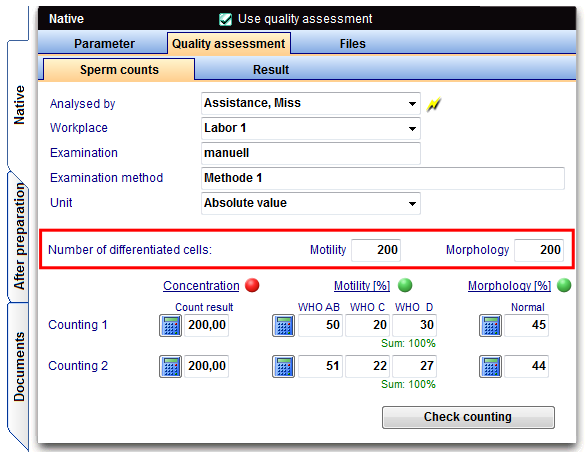The image size is (586, 452).
Task: Toggle the Use quality assessment checkbox
Action: (225, 19)
